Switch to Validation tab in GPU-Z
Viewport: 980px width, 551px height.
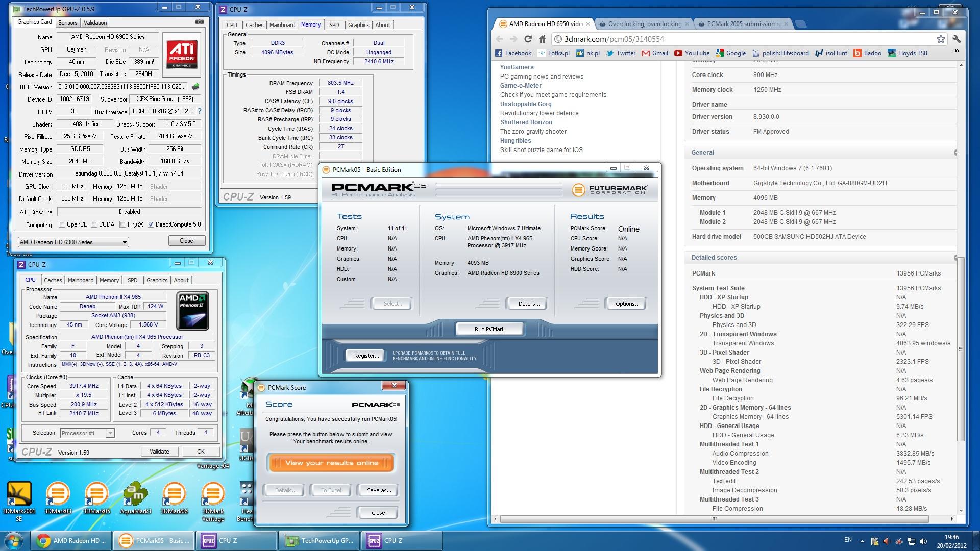point(95,22)
